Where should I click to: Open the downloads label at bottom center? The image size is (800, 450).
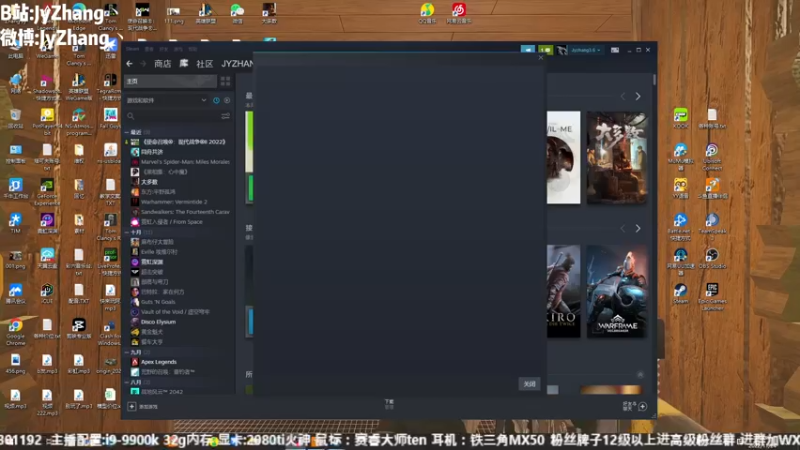tap(389, 404)
